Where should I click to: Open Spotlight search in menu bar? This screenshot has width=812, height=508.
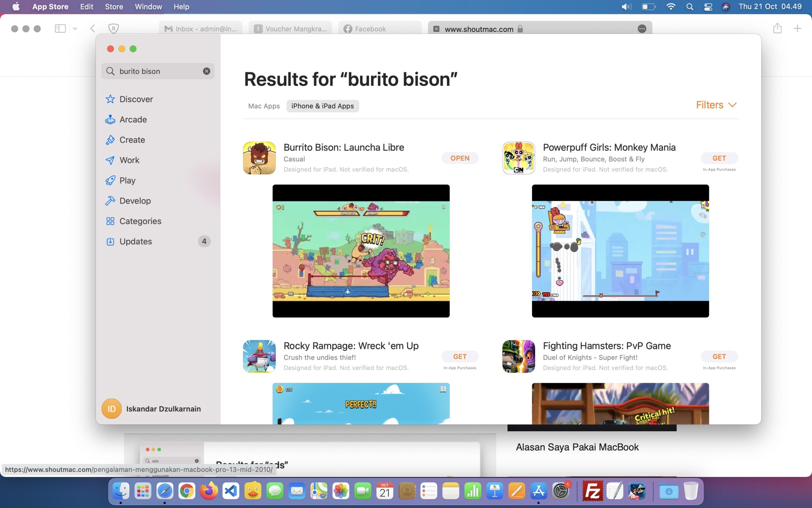[x=690, y=7]
